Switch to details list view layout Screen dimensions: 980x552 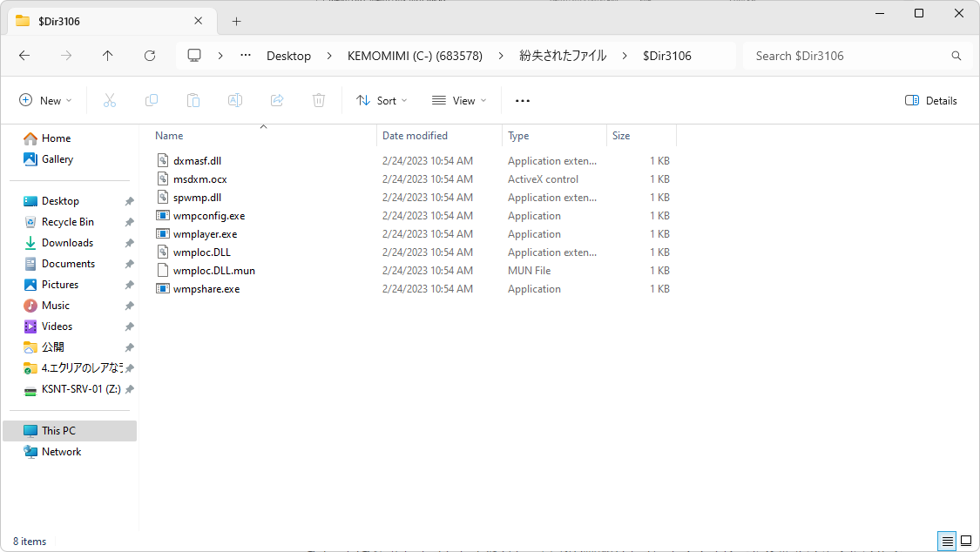click(947, 542)
